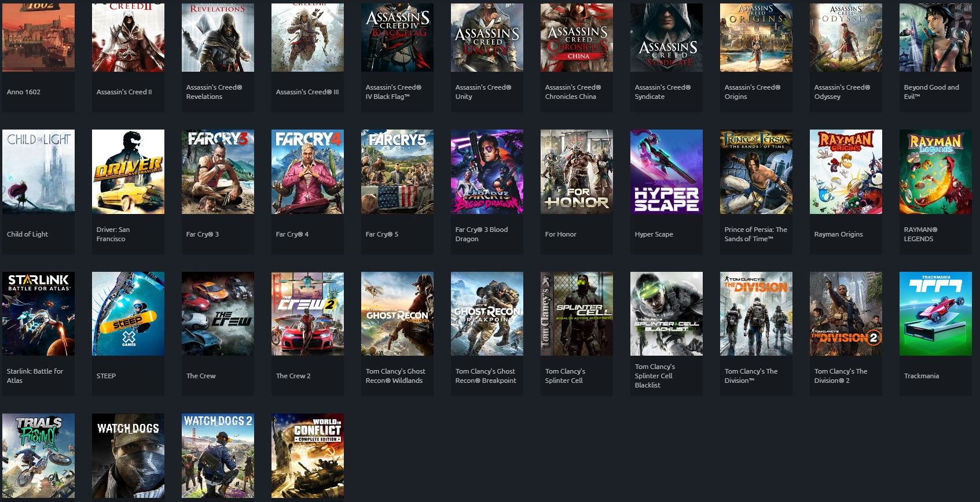
Task: Select the first Watch Dogs cover art
Action: [x=128, y=456]
